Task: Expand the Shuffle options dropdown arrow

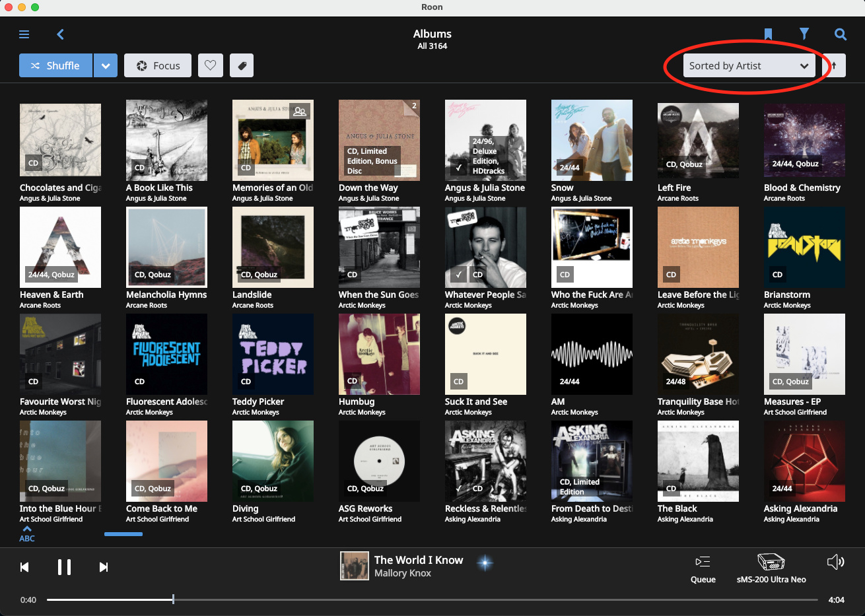Action: [x=106, y=65]
